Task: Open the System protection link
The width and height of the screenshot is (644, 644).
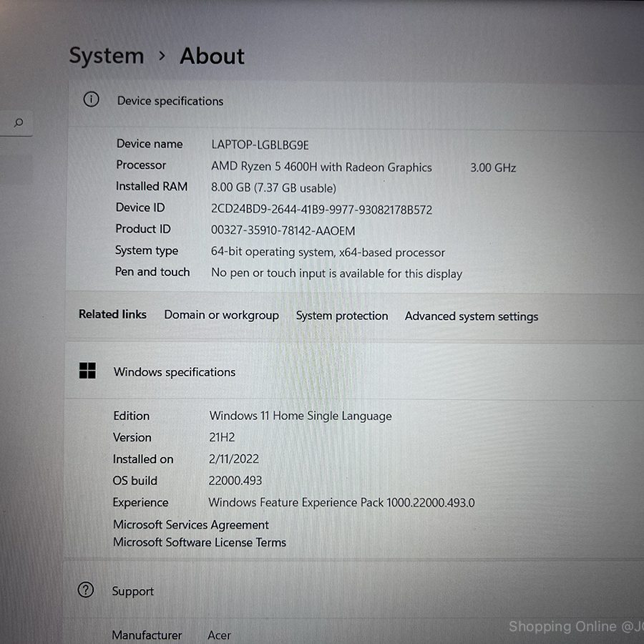Action: pyautogui.click(x=342, y=316)
